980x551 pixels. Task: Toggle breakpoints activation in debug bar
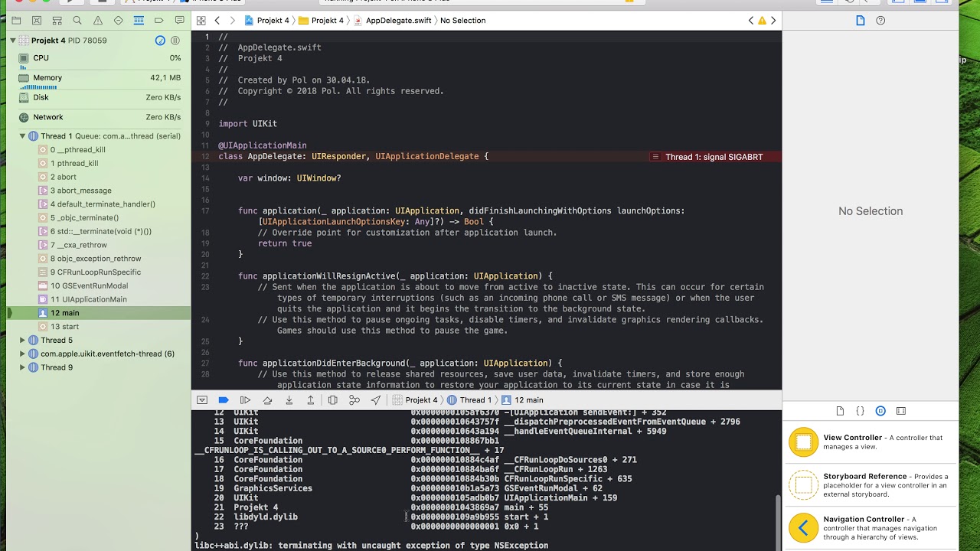(224, 400)
